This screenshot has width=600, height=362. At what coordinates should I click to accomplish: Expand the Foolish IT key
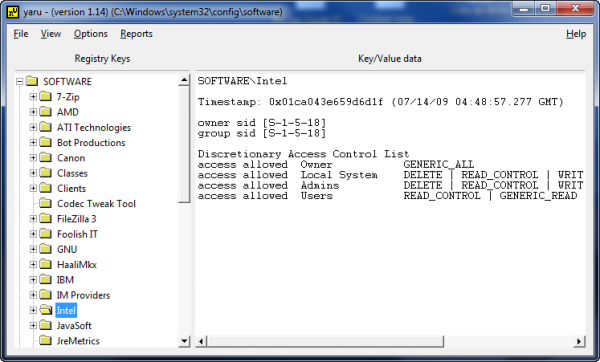[x=33, y=234]
